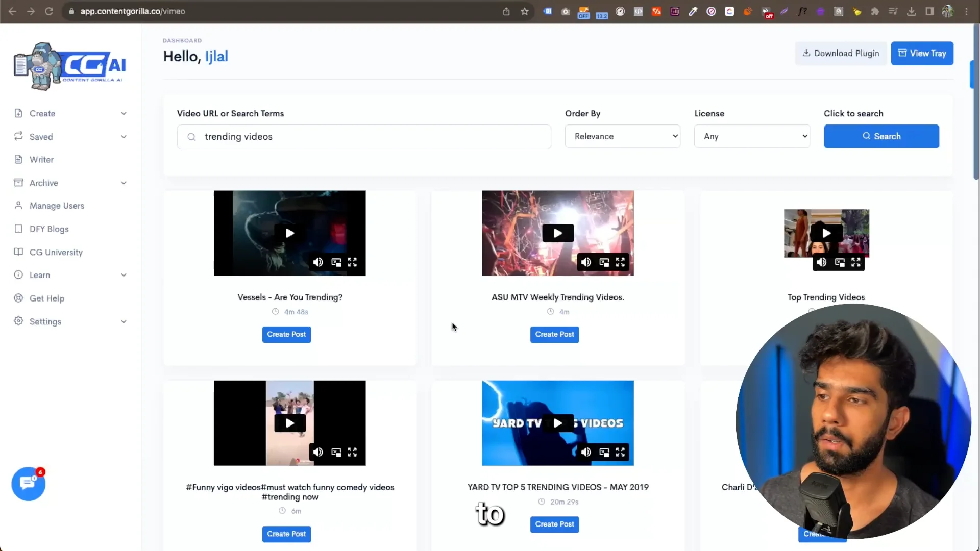Play the YARD TV Top 5 video
This screenshot has height=551, width=980.
click(x=558, y=423)
